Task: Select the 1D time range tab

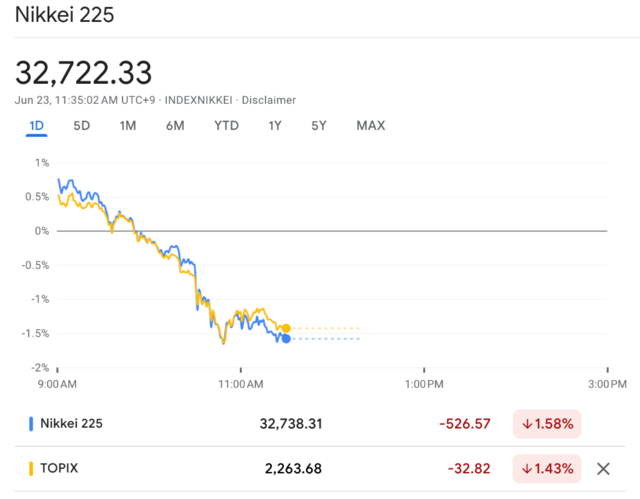Action: point(36,126)
